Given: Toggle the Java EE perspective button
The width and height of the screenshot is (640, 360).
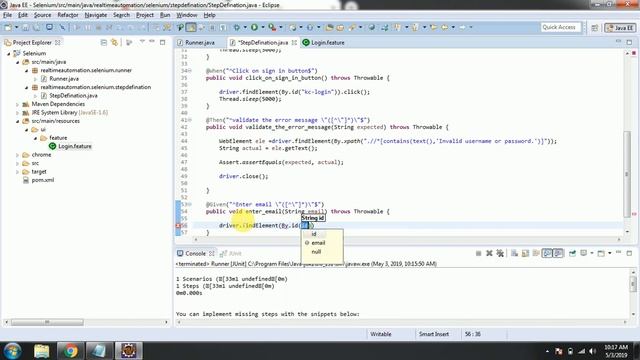Looking at the screenshot, I should (x=620, y=27).
